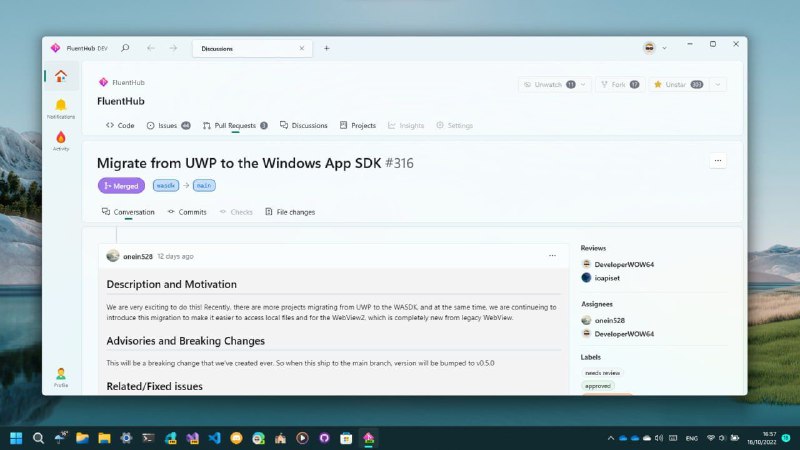800x450 pixels.
Task: Show hidden tray icons chevron
Action: [x=611, y=438]
